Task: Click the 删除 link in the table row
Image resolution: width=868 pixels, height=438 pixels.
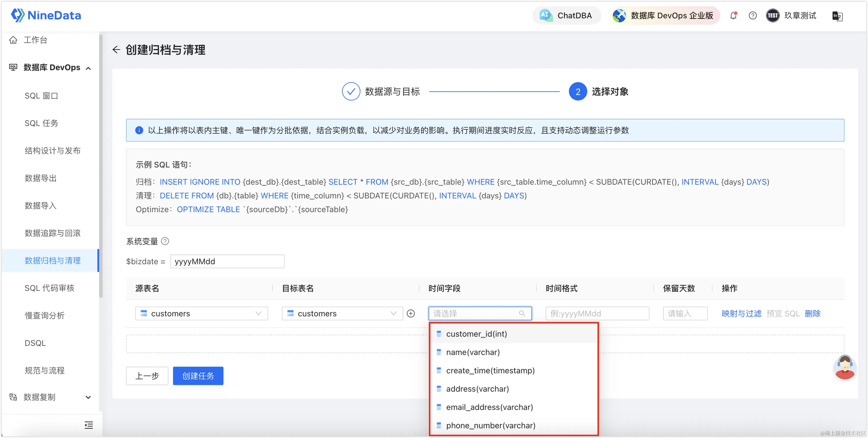Action: 812,314
